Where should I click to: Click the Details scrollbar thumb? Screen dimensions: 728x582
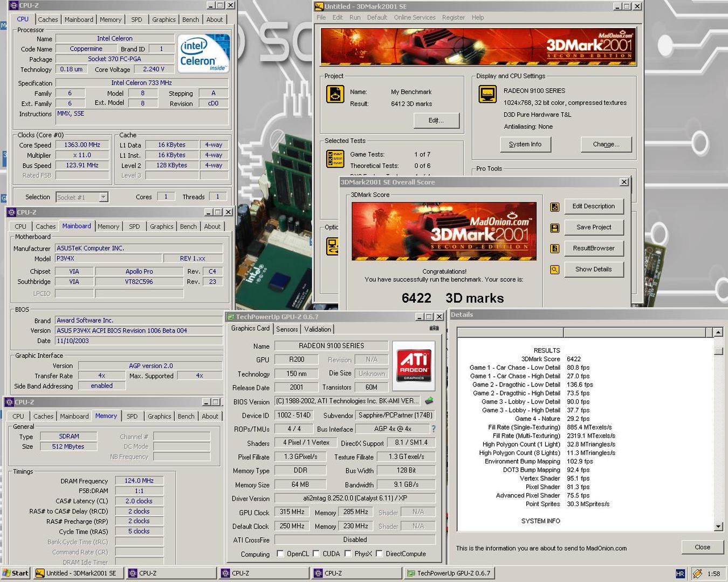pos(718,351)
